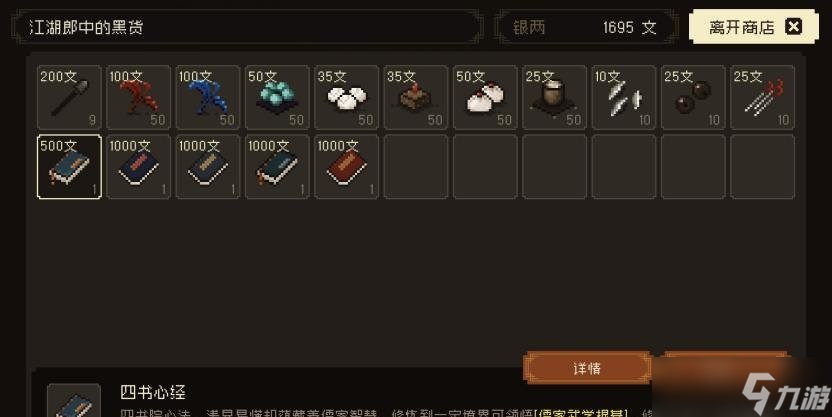Select the 500文 manual book
Viewport: 832px width, 417px height.
(69, 167)
